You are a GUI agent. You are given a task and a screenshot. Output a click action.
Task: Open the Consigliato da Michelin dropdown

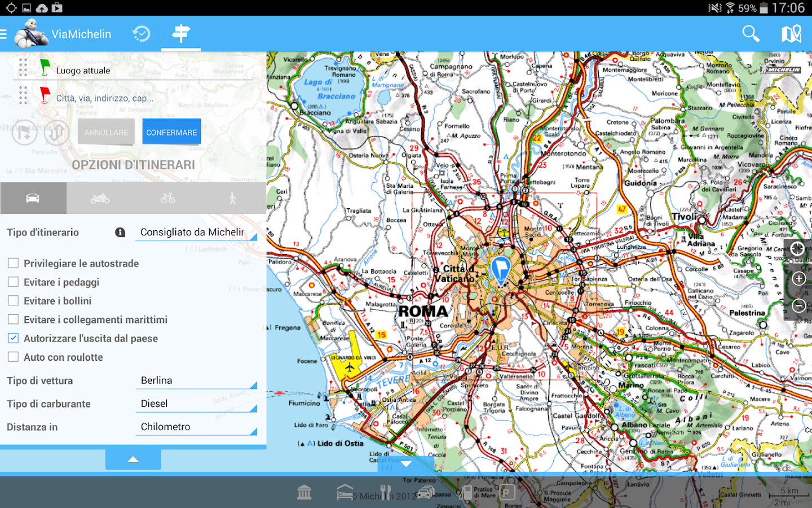point(196,232)
